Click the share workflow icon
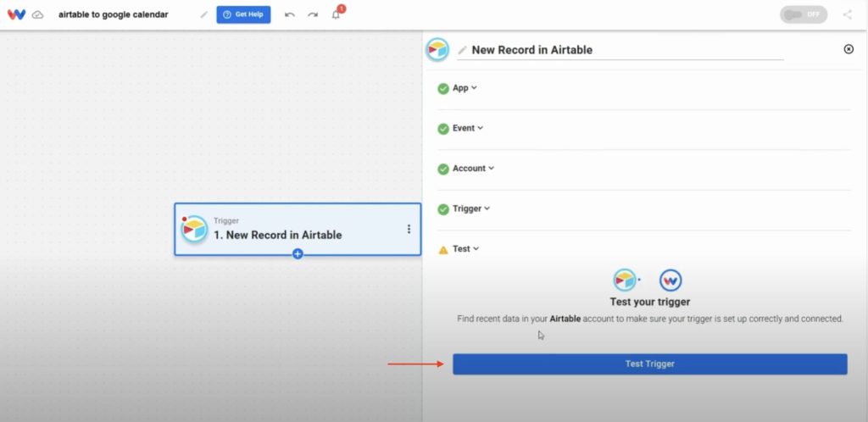868x422 pixels. pyautogui.click(x=848, y=15)
